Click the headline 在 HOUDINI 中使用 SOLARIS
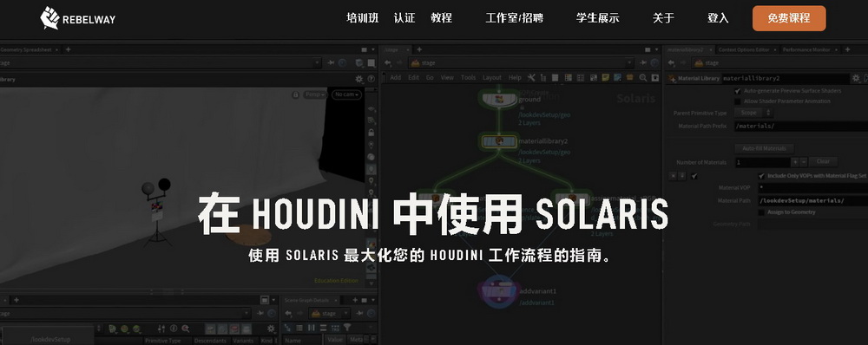The height and width of the screenshot is (345, 868). [x=433, y=214]
